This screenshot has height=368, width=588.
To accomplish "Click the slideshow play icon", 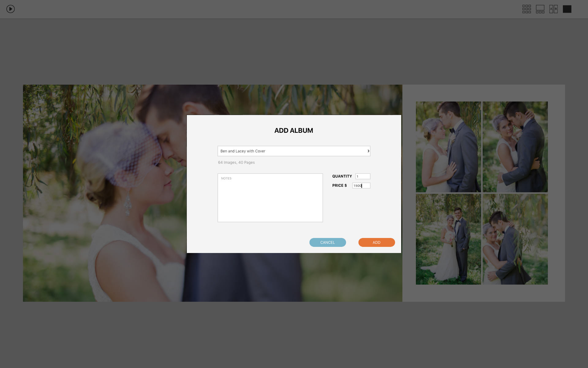I will point(11,9).
